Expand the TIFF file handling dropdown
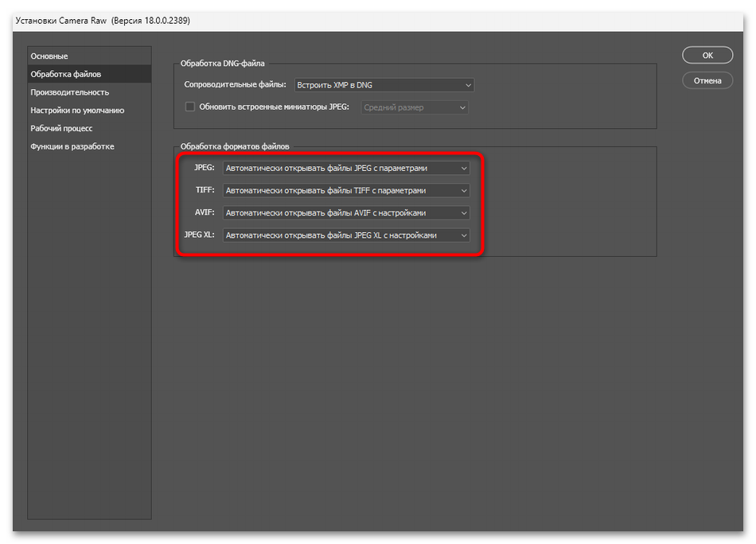 tap(346, 190)
